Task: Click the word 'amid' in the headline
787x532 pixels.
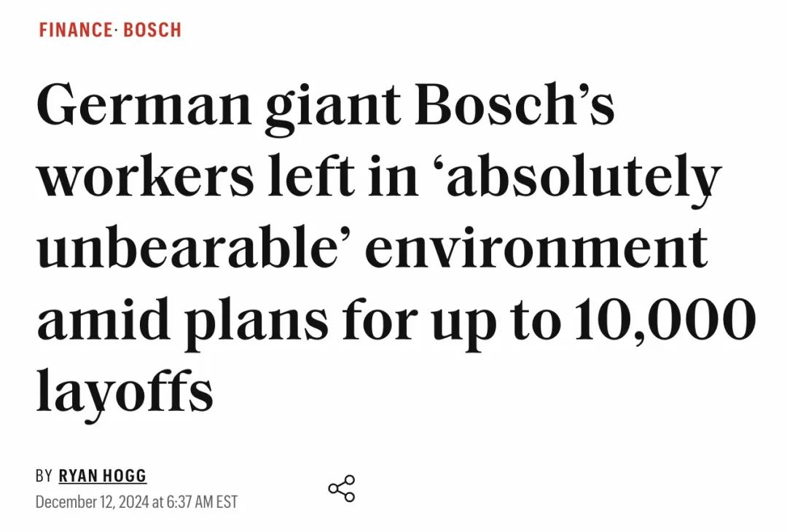Action: (103, 317)
